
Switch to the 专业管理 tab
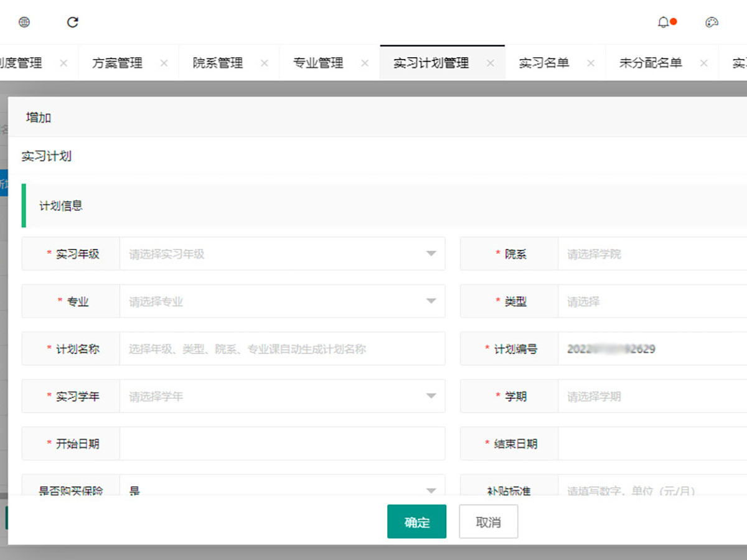(x=318, y=63)
